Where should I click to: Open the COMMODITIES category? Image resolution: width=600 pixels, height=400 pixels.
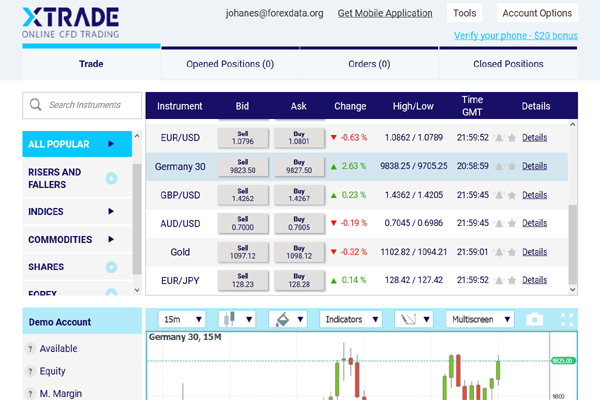tap(77, 239)
